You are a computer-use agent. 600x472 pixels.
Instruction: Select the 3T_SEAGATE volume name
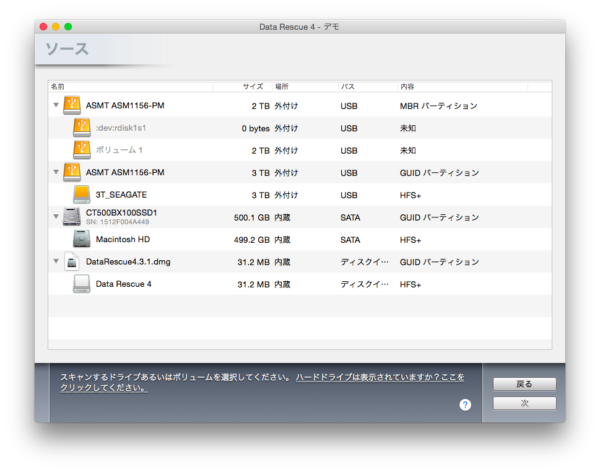click(121, 195)
